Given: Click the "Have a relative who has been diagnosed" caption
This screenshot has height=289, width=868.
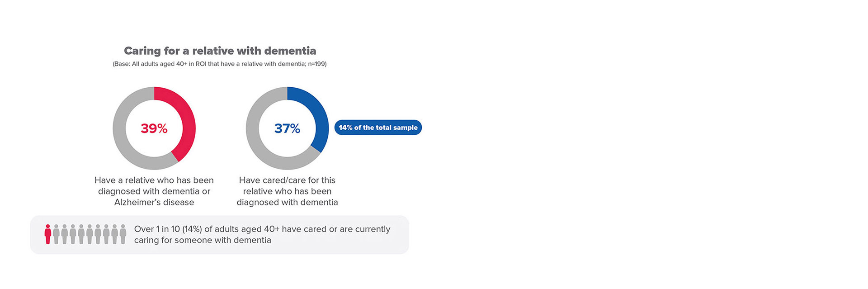Looking at the screenshot, I should [x=154, y=180].
